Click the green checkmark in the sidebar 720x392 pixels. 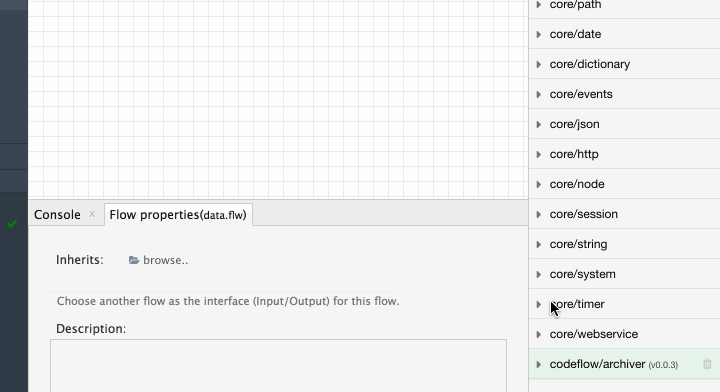(x=12, y=224)
